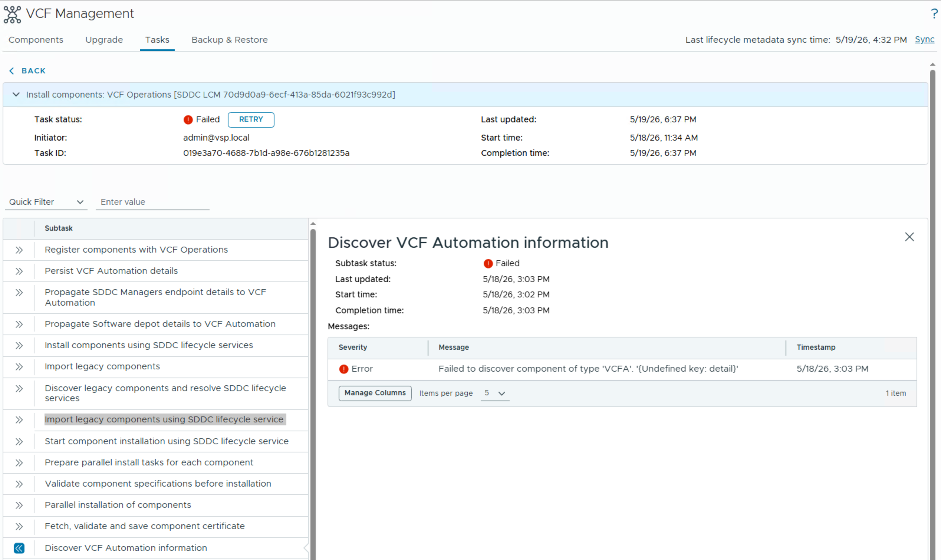Expand details for Parallel installation of components
Image resolution: width=941 pixels, height=560 pixels.
pyautogui.click(x=19, y=505)
